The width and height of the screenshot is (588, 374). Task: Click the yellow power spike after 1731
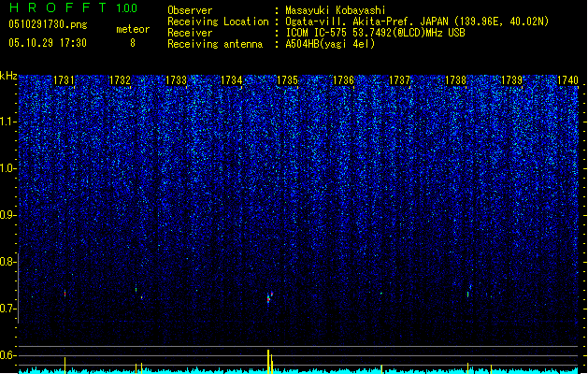coord(65,365)
